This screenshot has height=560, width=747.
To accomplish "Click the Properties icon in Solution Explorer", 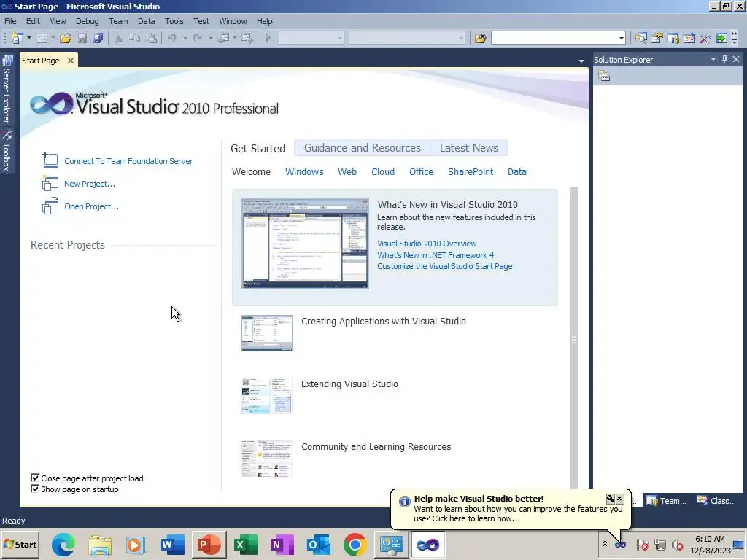I will 604,76.
